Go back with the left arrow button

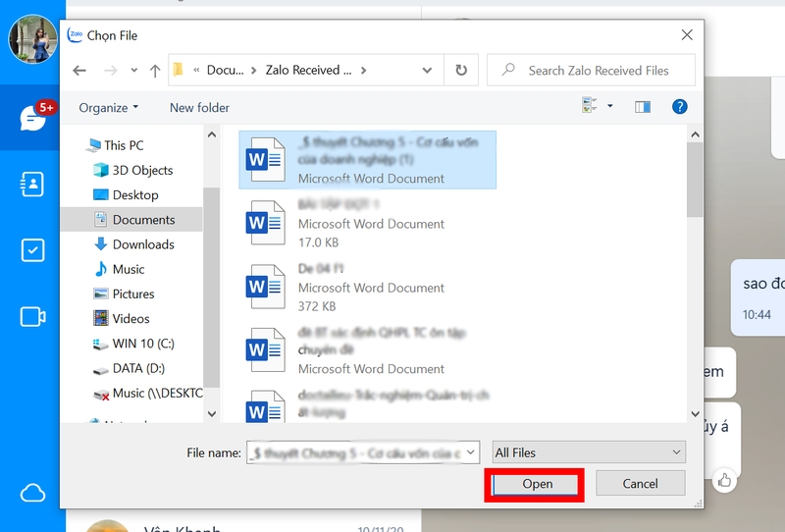(x=79, y=71)
